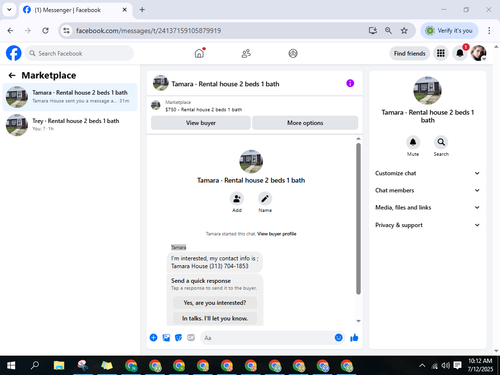Install app icon in address bar

point(373,31)
